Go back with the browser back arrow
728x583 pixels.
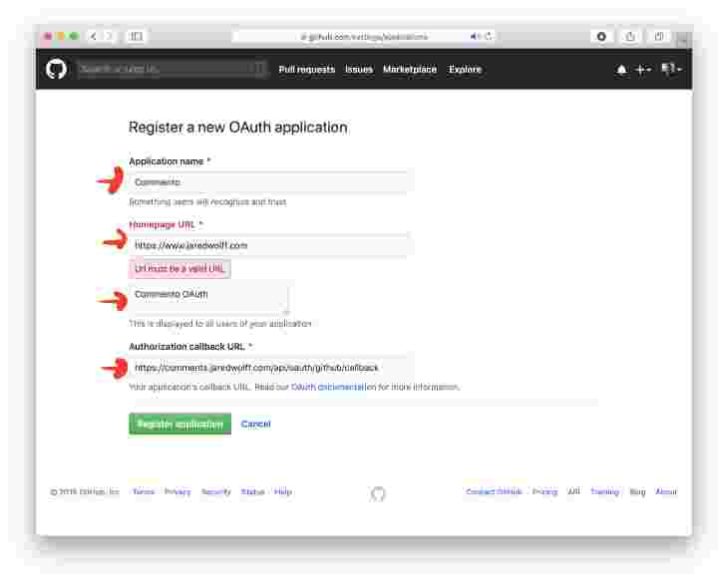(94, 36)
